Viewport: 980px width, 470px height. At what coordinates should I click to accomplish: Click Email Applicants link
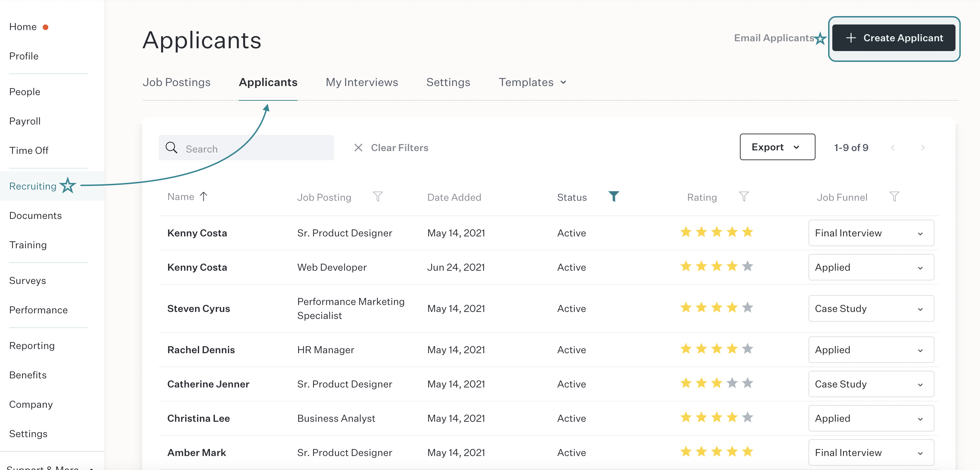pyautogui.click(x=774, y=38)
